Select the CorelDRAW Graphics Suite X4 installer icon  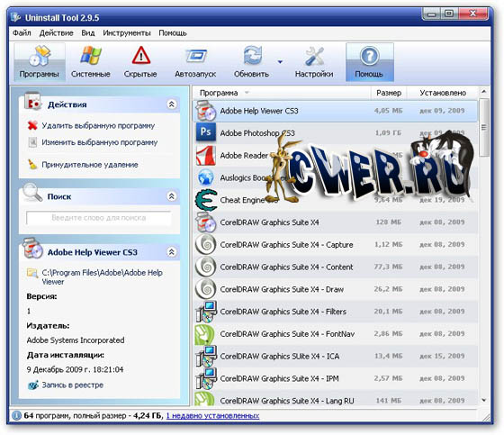pos(206,222)
